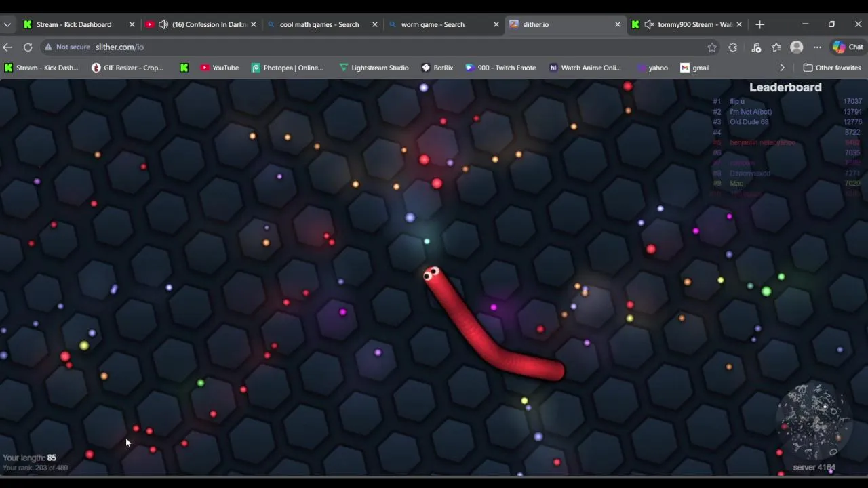Click the top score 17037
The image size is (868, 488).
coord(852,102)
